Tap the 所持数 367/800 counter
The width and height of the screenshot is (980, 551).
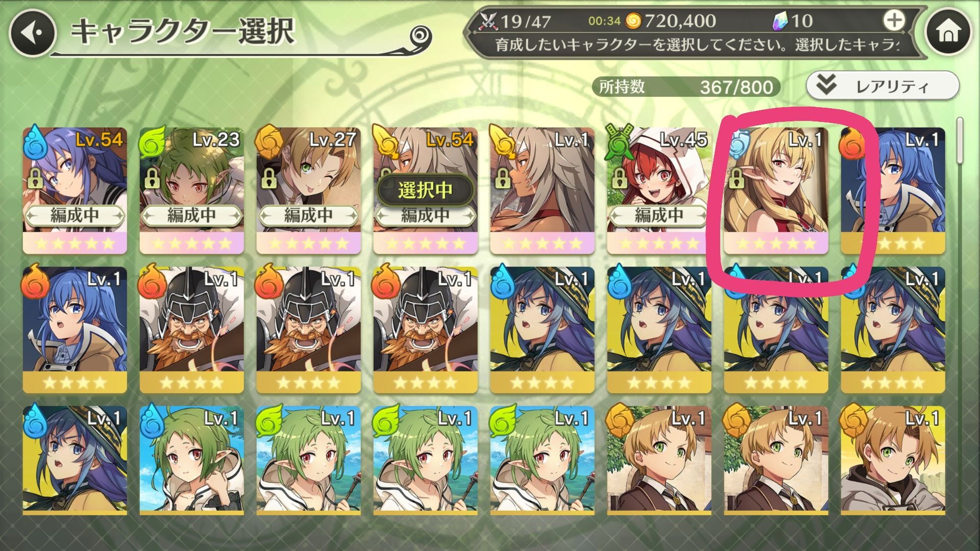coord(686,87)
